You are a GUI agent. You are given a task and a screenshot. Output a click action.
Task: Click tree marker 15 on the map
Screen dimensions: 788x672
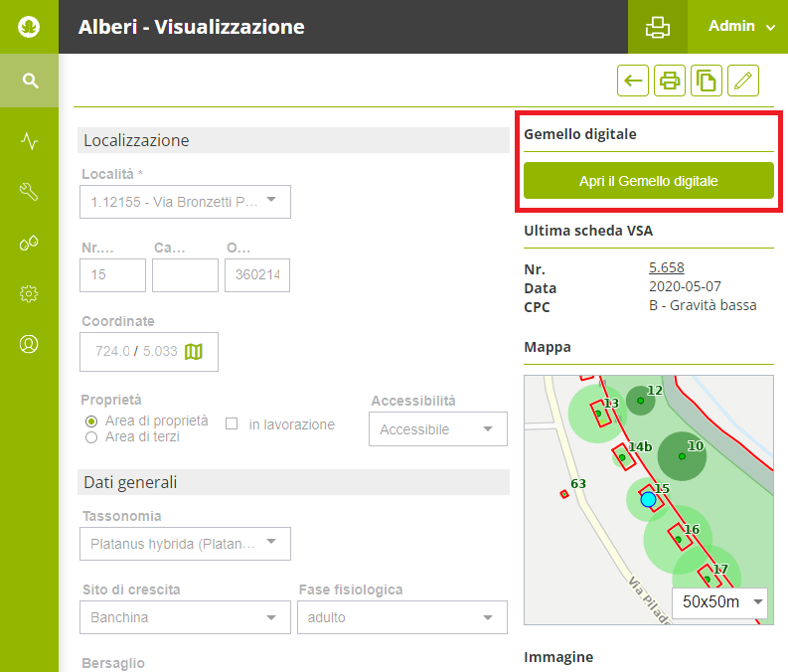tap(649, 499)
